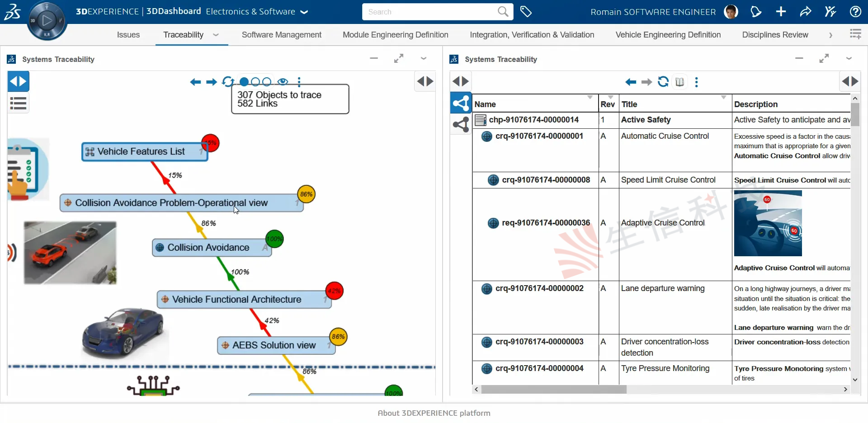Select the Collision Avoidance node

click(212, 248)
